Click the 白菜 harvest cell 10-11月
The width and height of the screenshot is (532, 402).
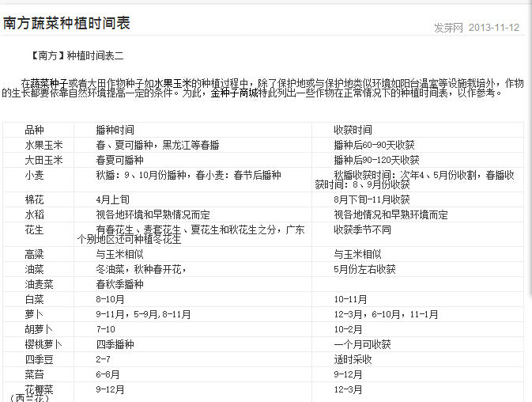(x=350, y=299)
